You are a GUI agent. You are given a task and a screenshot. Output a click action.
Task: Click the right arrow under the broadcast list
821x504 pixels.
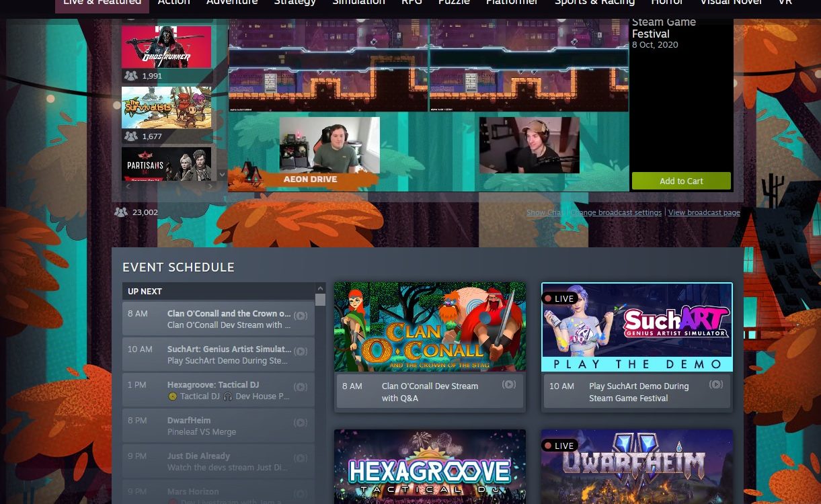pyautogui.click(x=210, y=186)
